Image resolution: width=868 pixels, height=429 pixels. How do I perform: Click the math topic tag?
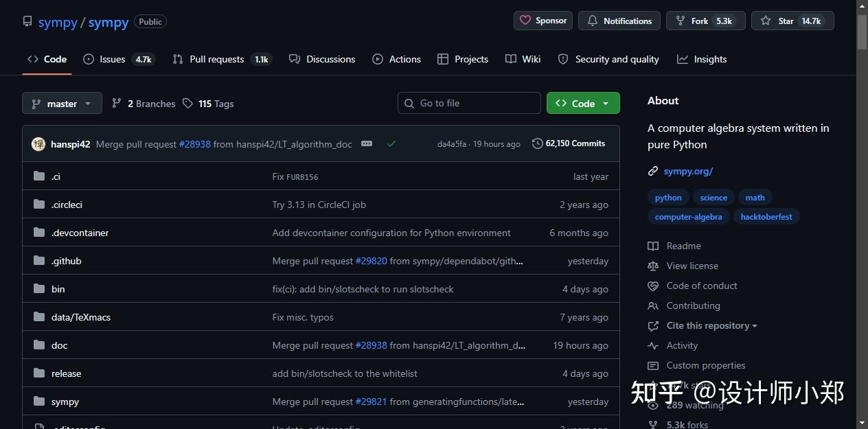(755, 198)
